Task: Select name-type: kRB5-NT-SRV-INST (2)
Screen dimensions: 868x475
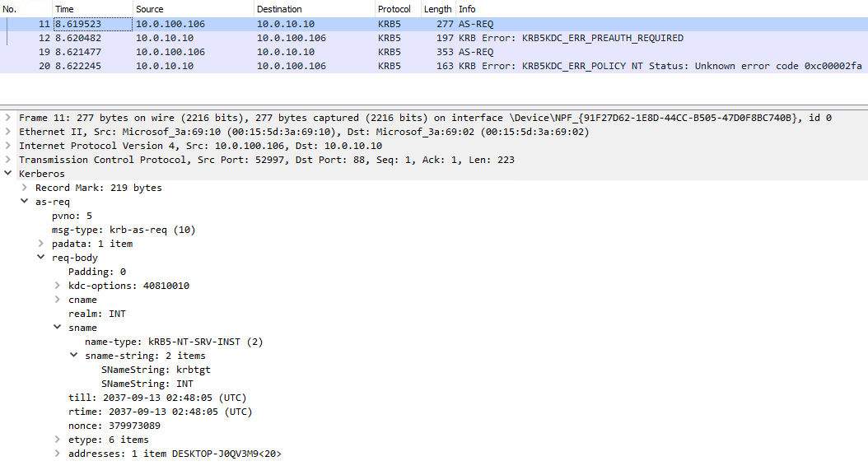Action: 174,342
